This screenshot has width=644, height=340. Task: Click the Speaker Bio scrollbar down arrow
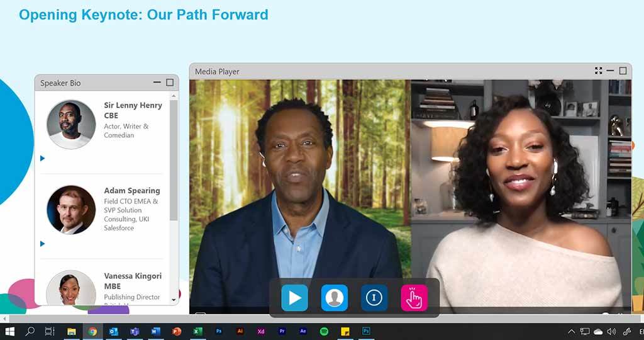point(174,300)
